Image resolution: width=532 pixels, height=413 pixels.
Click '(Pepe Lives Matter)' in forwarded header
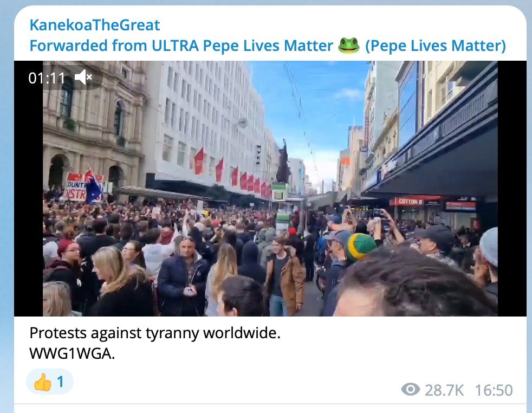point(436,46)
